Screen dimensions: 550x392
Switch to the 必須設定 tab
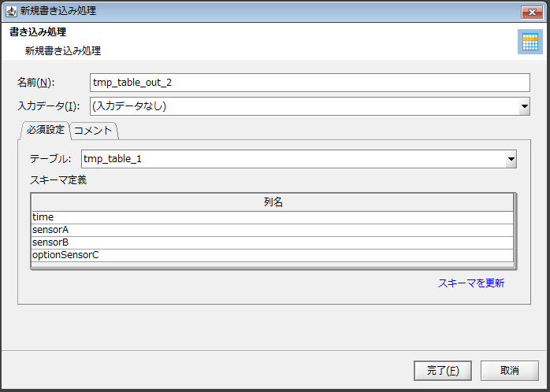[46, 130]
